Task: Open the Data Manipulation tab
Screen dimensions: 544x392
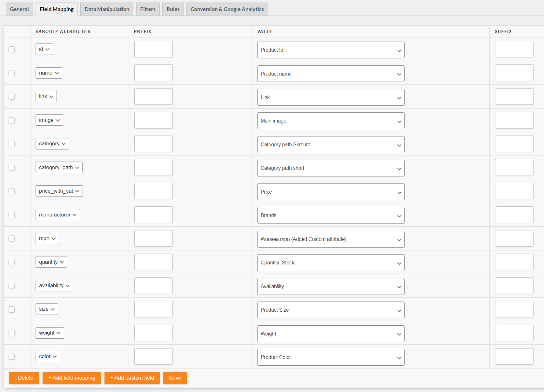Action: [x=107, y=9]
